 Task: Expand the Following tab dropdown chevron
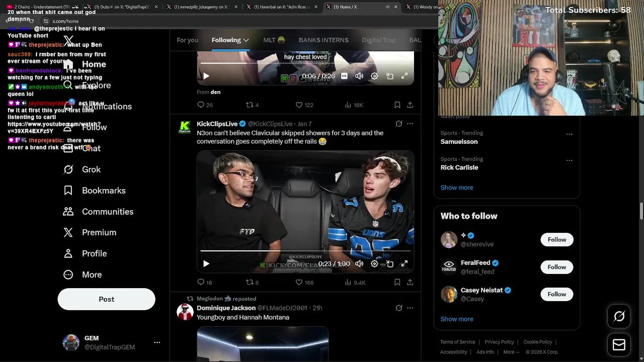[x=246, y=40]
